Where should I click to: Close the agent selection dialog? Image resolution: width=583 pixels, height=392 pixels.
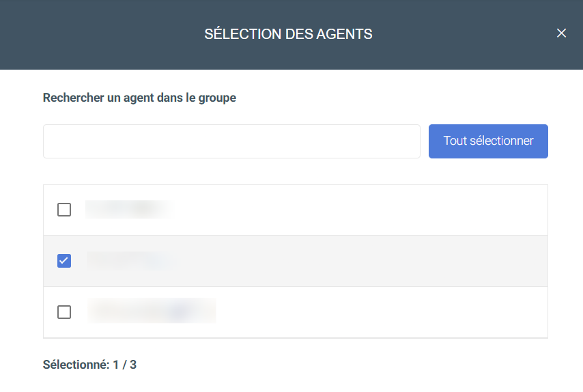tap(561, 33)
